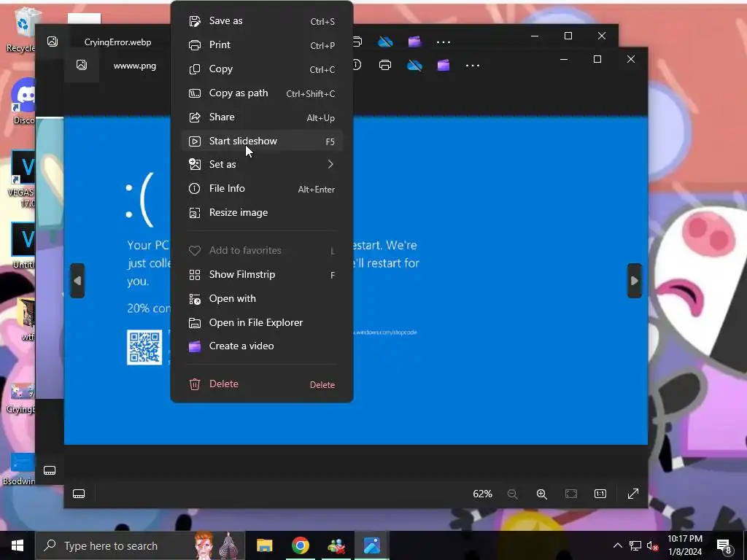The image size is (747, 560).
Task: Click the taskbar search box
Action: point(140,545)
